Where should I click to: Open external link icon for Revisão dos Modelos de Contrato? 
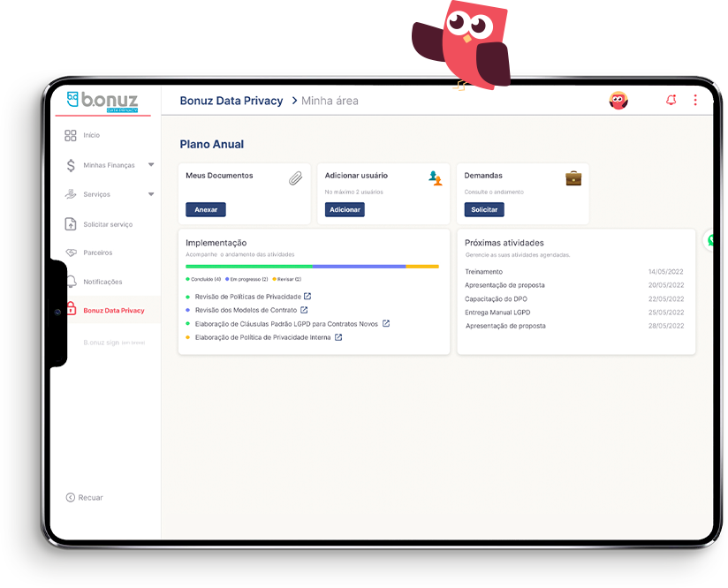tap(304, 310)
